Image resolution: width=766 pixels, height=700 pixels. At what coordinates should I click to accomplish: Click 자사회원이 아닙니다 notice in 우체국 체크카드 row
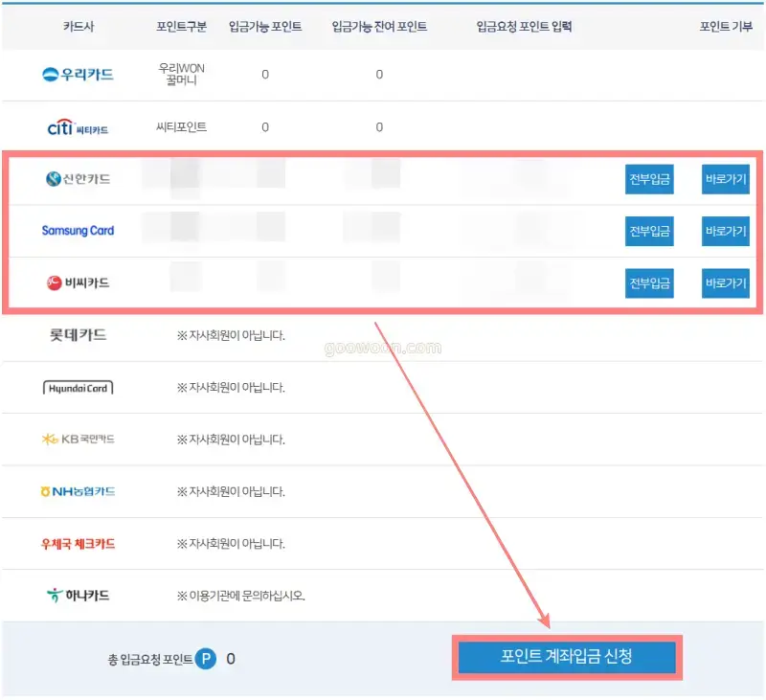point(231,544)
